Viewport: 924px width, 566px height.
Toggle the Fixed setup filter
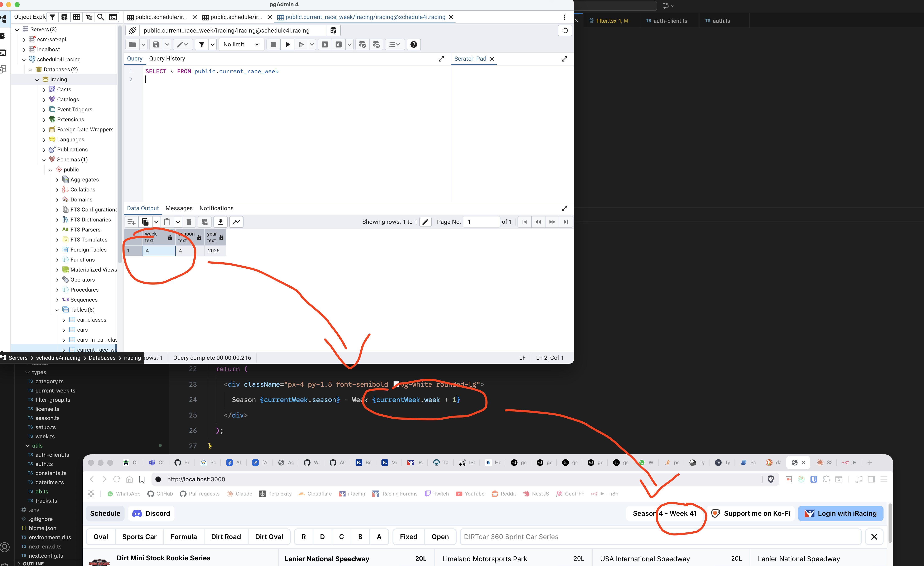coord(408,537)
